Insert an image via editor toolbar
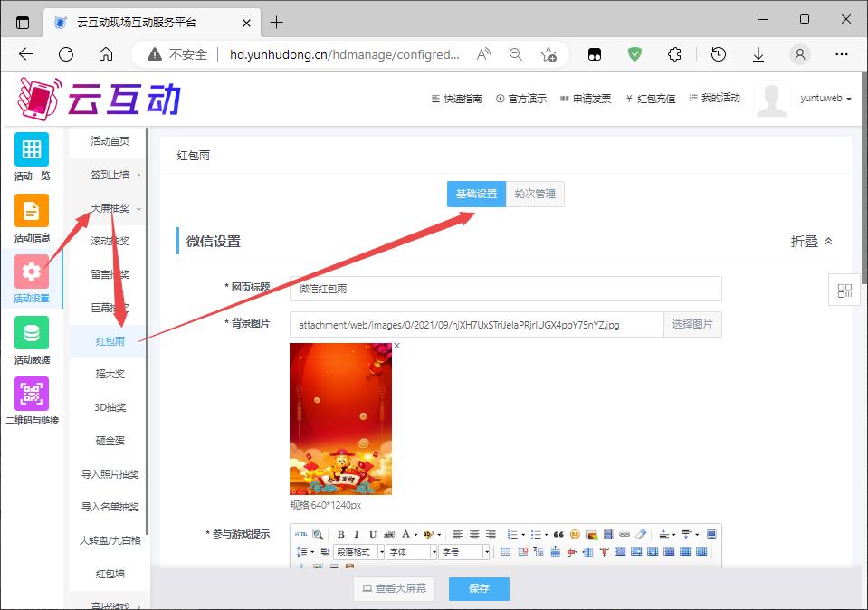 click(592, 535)
